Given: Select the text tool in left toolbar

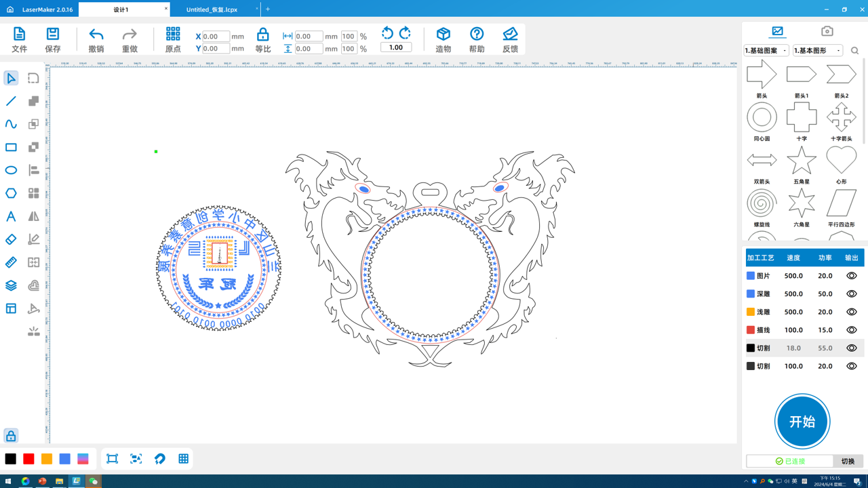Looking at the screenshot, I should click(x=11, y=216).
